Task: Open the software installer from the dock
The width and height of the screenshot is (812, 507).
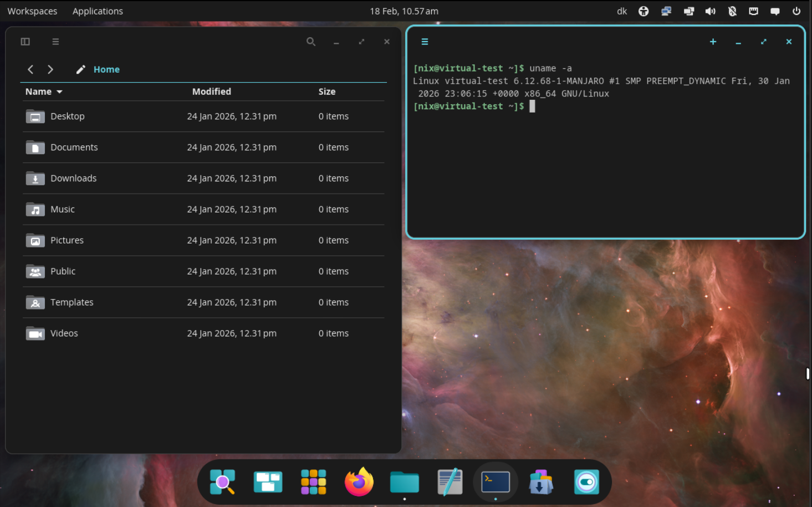Action: [541, 481]
